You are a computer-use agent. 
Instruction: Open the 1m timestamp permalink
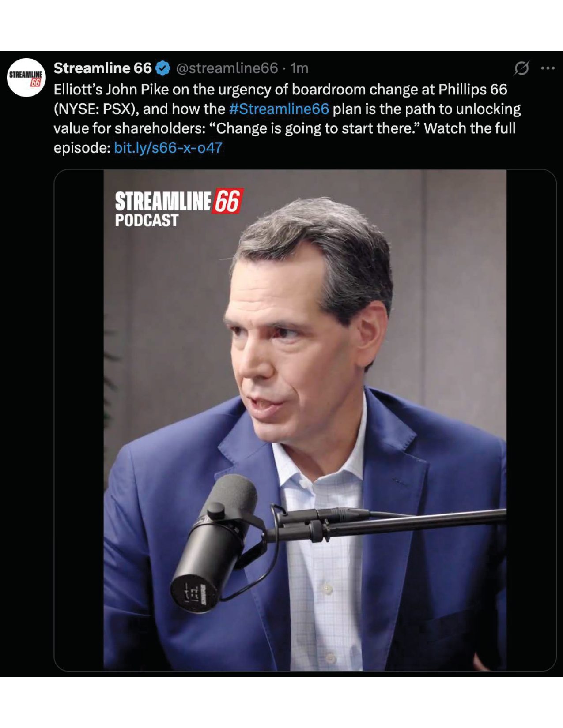[x=299, y=68]
